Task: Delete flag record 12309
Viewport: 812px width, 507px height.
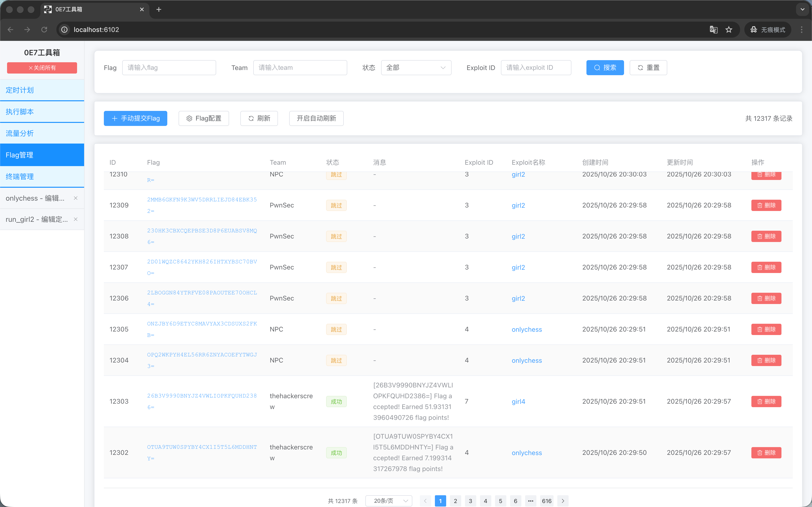Action: pos(766,205)
